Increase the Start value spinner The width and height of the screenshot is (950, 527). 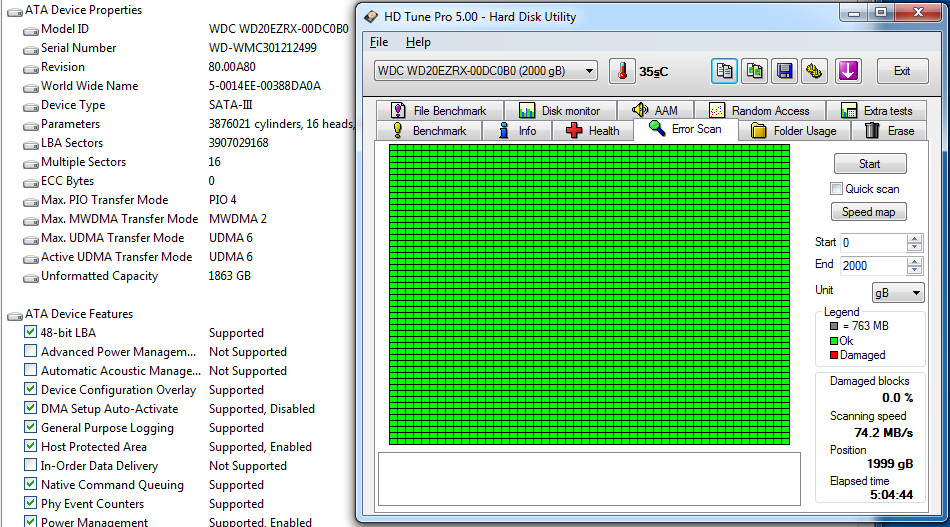tap(914, 238)
